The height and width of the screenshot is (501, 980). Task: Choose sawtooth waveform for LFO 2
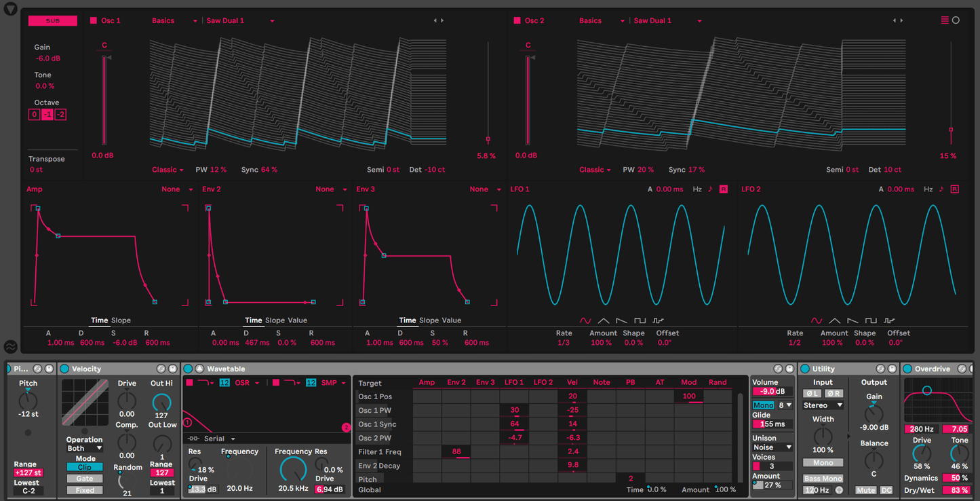[852, 321]
